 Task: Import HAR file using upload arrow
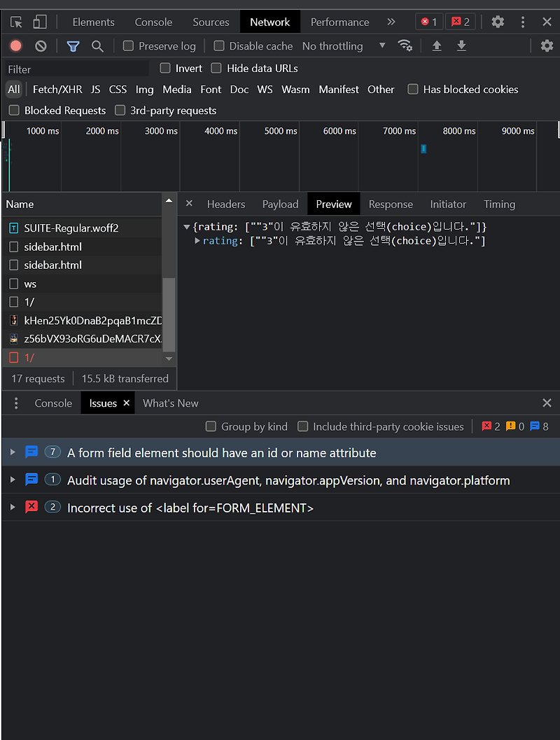tap(436, 46)
